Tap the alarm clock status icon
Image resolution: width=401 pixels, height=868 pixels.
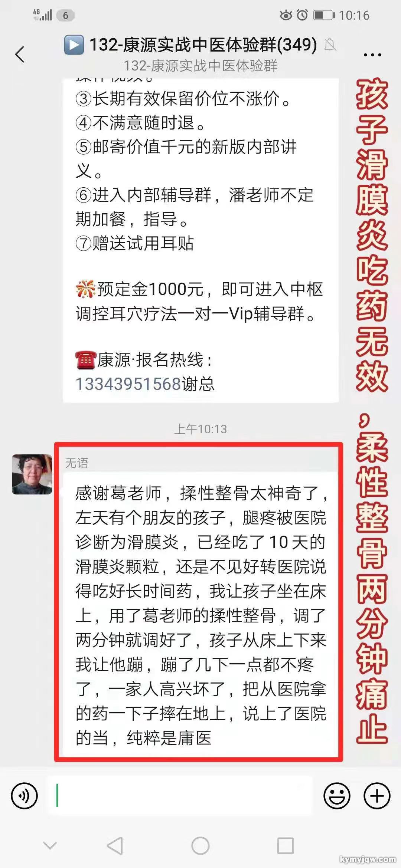[x=303, y=15]
